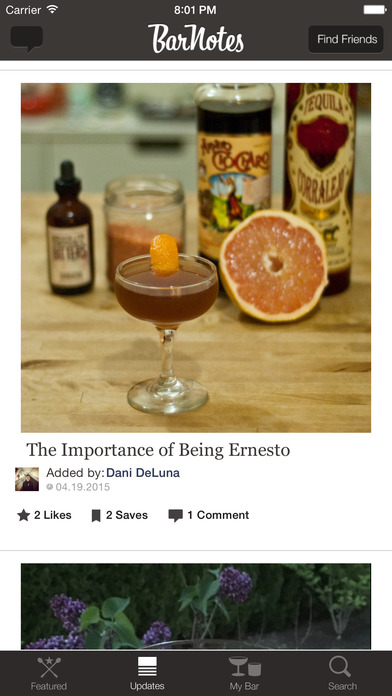392x696 pixels.
Task: Tap the star Likes icon
Action: point(24,515)
